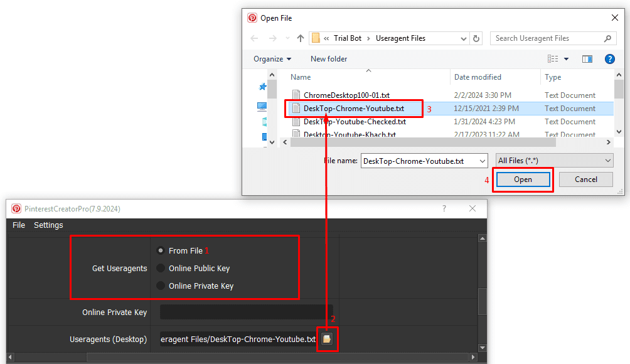This screenshot has height=364, width=630.
Task: Click New folder button
Action: (x=329, y=59)
